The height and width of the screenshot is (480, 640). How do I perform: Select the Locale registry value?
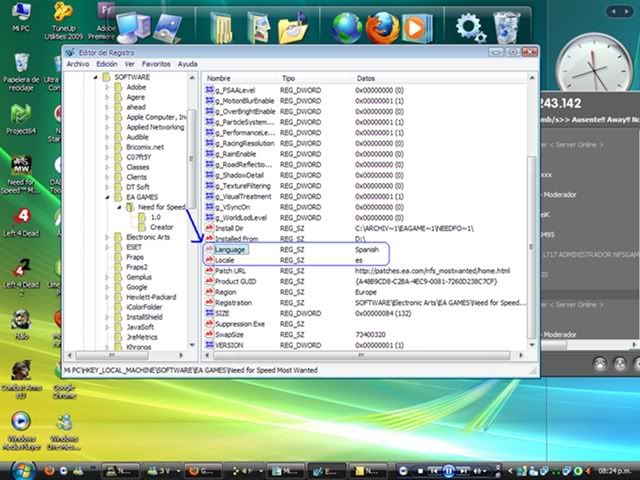(x=224, y=260)
